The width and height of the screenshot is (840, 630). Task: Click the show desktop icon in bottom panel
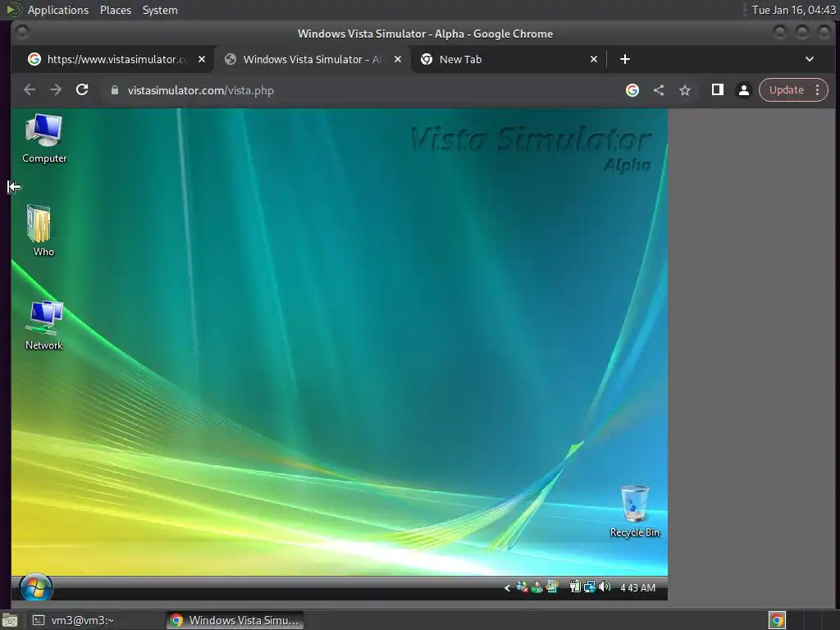pos(10,620)
